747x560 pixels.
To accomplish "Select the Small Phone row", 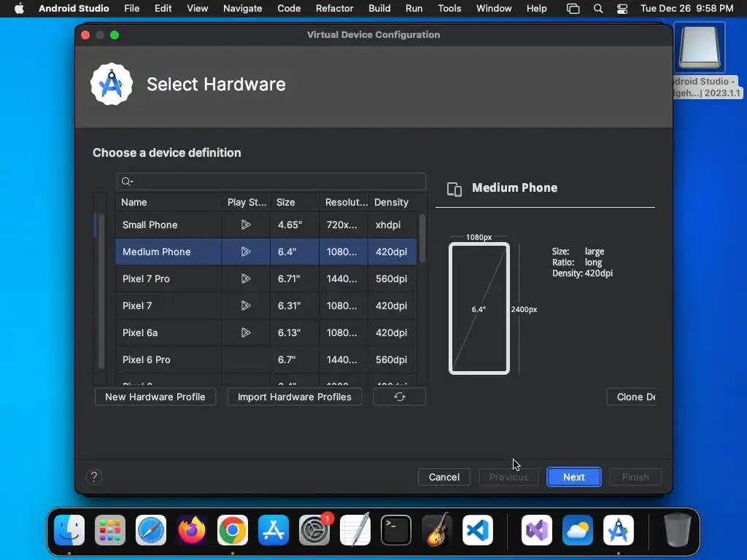I will (x=266, y=225).
